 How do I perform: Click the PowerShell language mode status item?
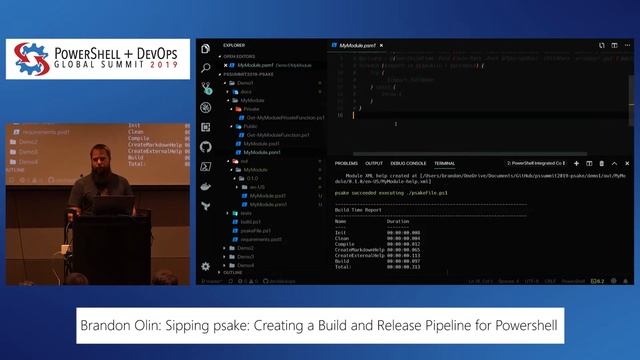(573, 281)
